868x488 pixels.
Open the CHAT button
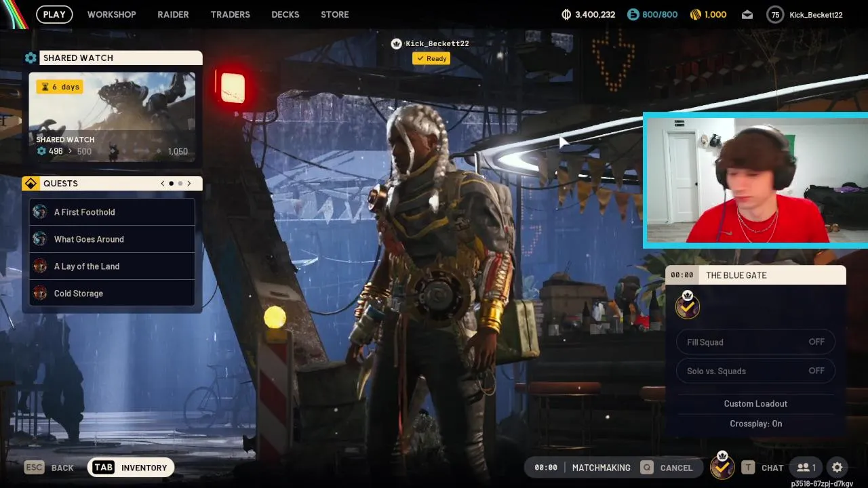(x=763, y=468)
